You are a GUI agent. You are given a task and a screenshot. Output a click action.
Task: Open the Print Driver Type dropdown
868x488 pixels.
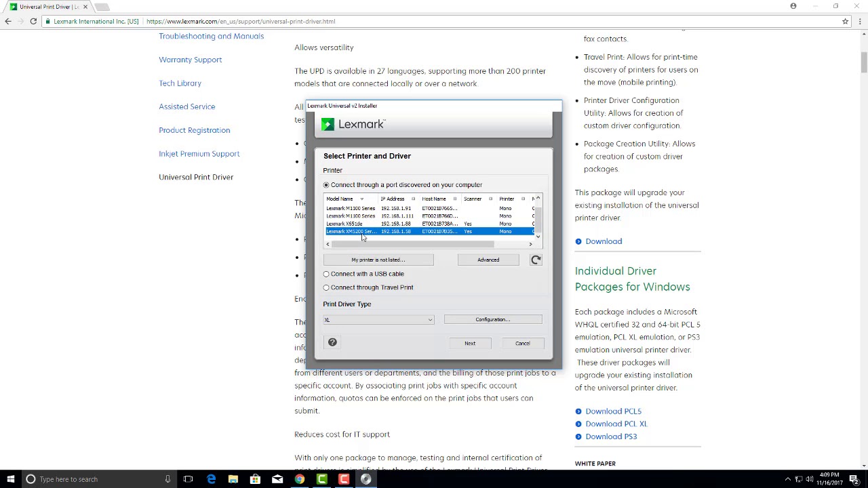[378, 320]
